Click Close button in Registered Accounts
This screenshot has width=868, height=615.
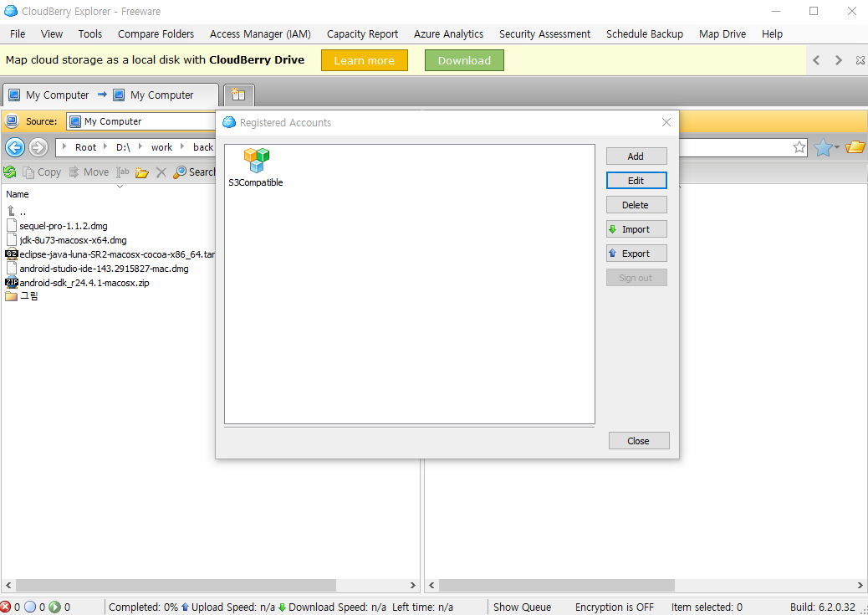coord(639,441)
